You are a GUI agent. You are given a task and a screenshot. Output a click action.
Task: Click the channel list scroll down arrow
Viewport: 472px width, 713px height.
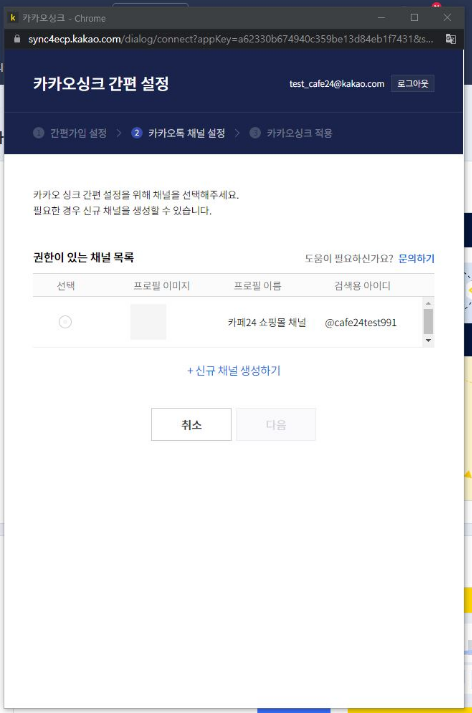pos(428,341)
